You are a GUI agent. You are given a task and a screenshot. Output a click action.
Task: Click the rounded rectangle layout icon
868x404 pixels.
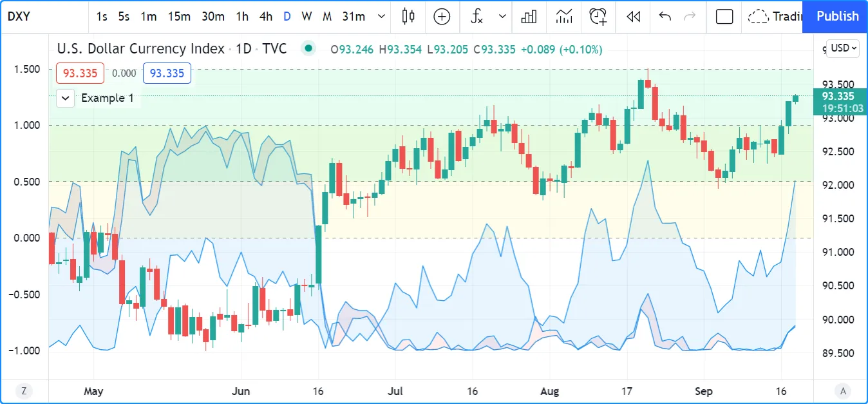click(724, 17)
